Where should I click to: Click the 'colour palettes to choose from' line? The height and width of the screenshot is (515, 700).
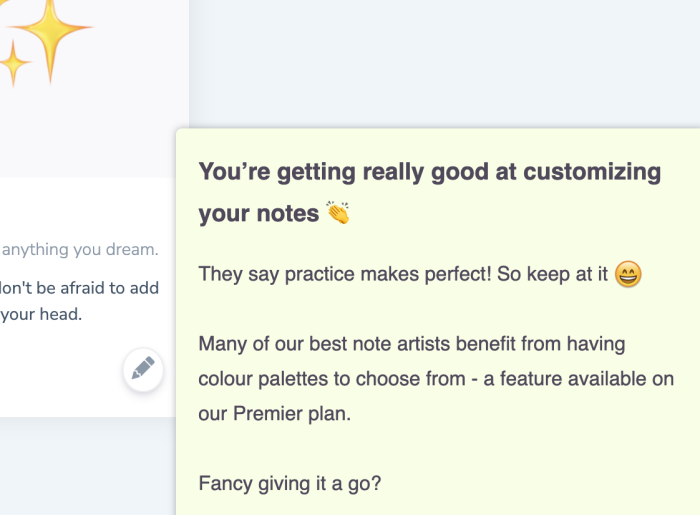click(436, 379)
